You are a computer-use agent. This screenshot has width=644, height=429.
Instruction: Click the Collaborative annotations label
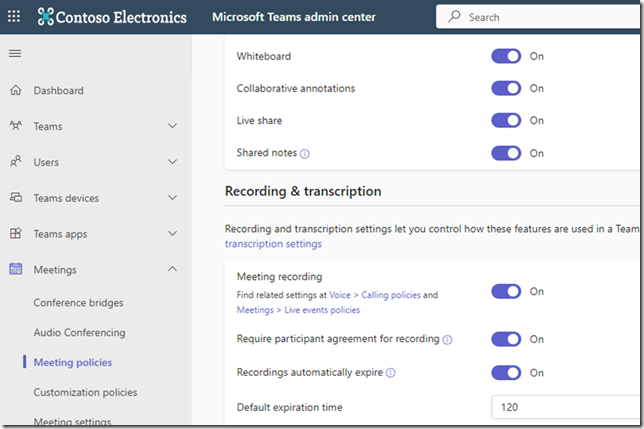[x=296, y=88]
